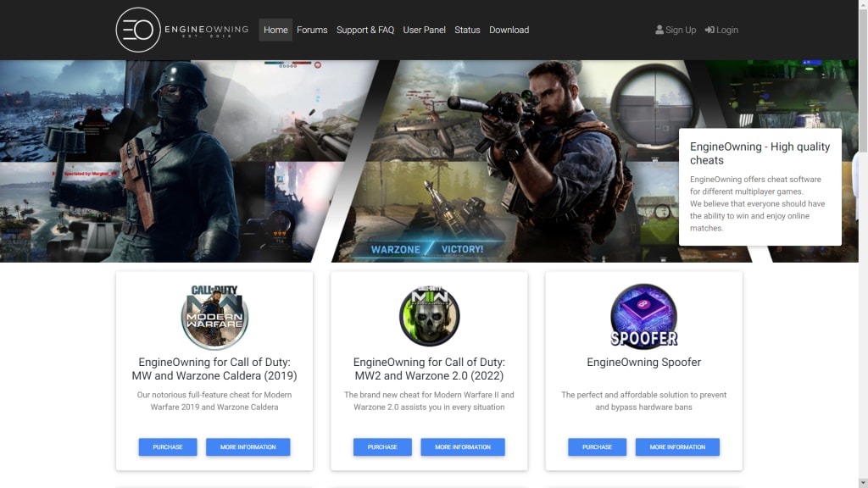Open the Spoofer chip product icon
The height and width of the screenshot is (488, 868).
[x=644, y=317]
